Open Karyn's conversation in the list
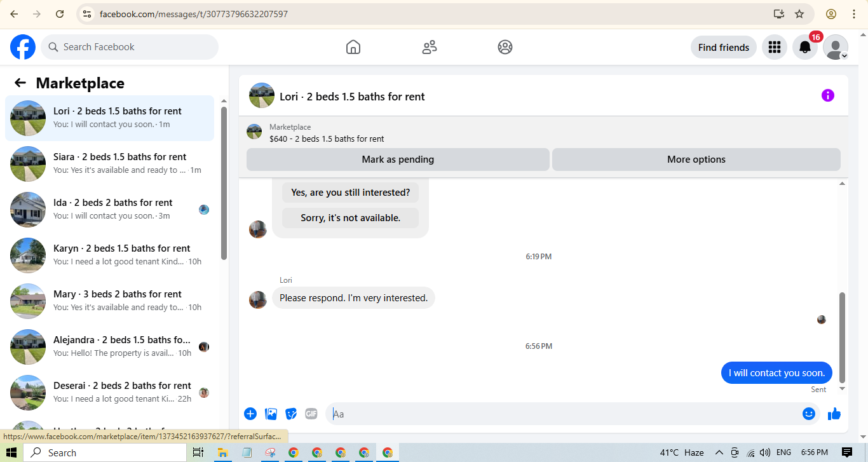868x462 pixels. [x=109, y=255]
